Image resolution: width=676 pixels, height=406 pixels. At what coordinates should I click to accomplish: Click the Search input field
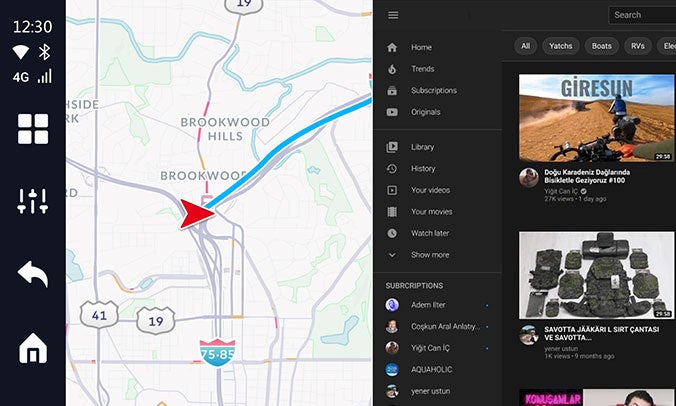(x=642, y=15)
